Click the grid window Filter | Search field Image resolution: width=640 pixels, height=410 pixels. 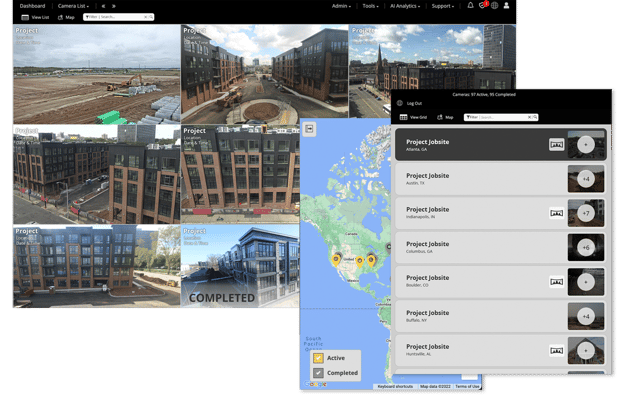[118, 17]
